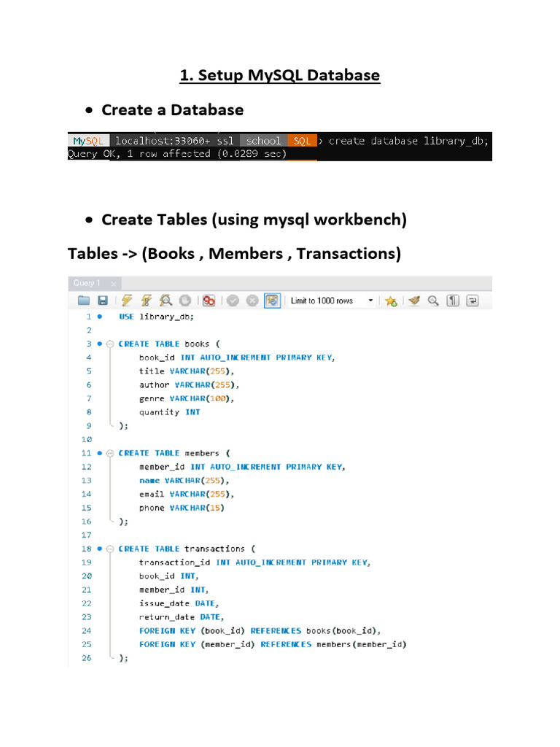Execute the query with lightning bolt icon
The height and width of the screenshot is (747, 560).
coord(127,300)
